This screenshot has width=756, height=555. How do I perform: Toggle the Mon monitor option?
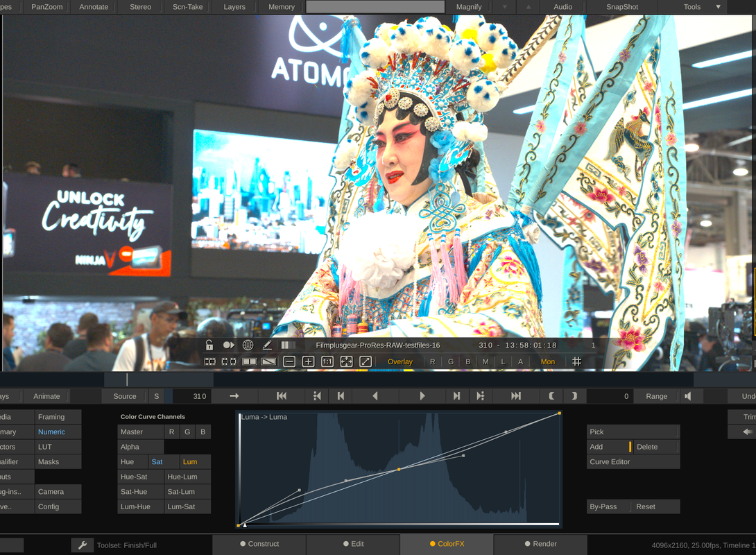click(x=548, y=361)
